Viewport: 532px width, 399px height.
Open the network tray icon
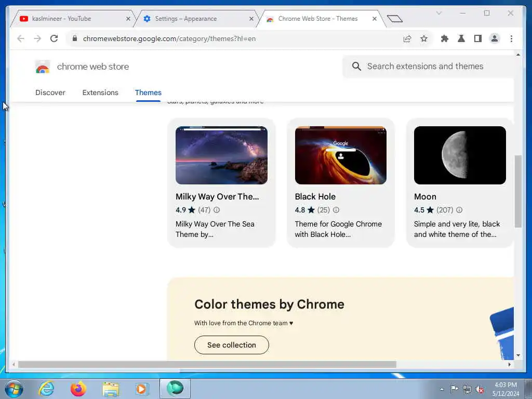click(x=467, y=389)
